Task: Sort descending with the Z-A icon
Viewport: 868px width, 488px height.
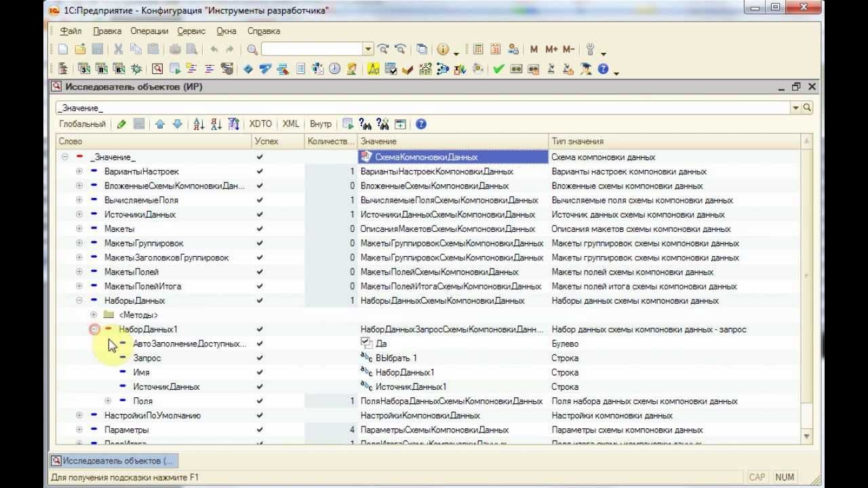Action: tap(216, 124)
